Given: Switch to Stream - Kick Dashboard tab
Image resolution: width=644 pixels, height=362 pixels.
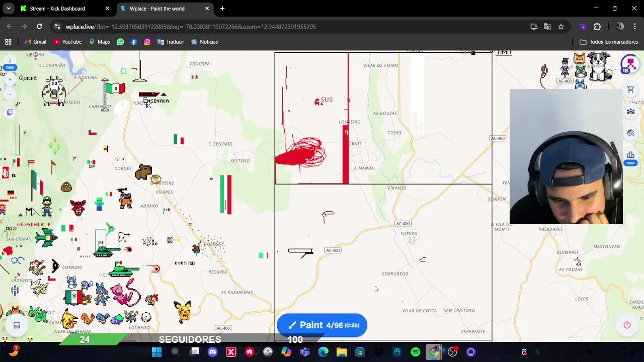Looking at the screenshot, I should pos(64,9).
